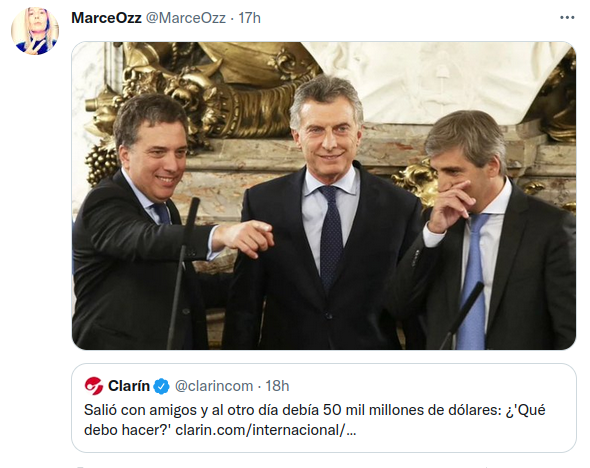Image resolution: width=590 pixels, height=468 pixels.
Task: Open the three-dot more options menu
Action: [567, 18]
